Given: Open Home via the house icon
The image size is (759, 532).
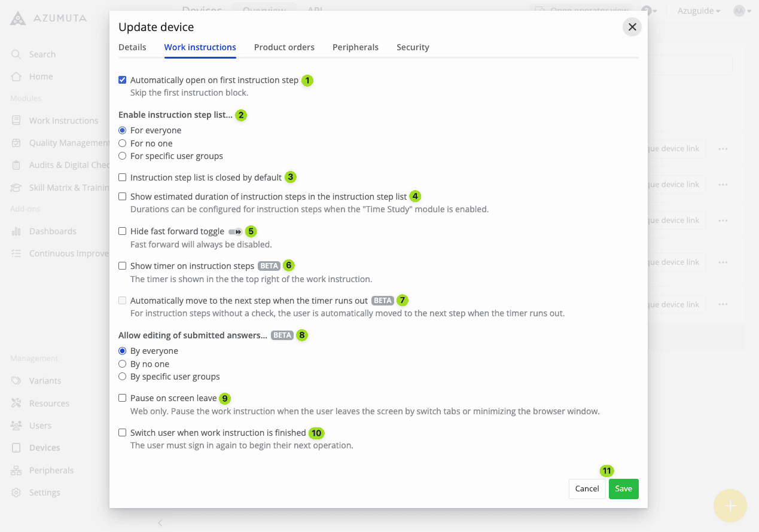Looking at the screenshot, I should (16, 77).
